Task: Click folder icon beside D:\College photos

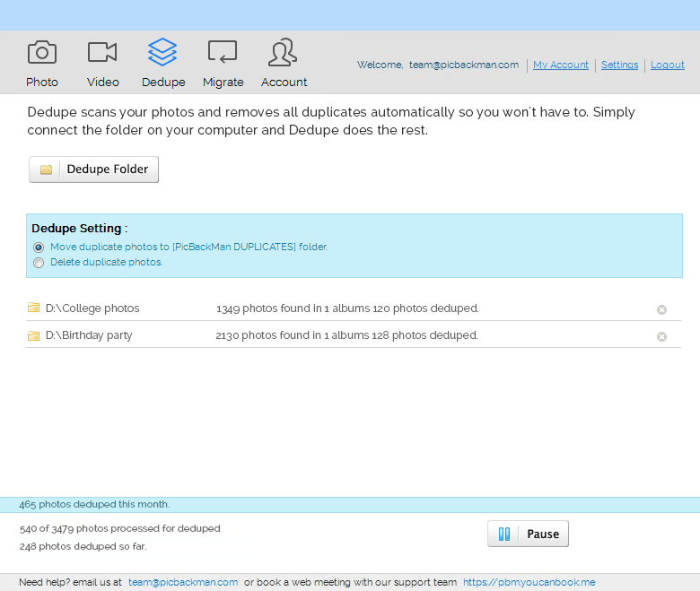Action: 34,308
